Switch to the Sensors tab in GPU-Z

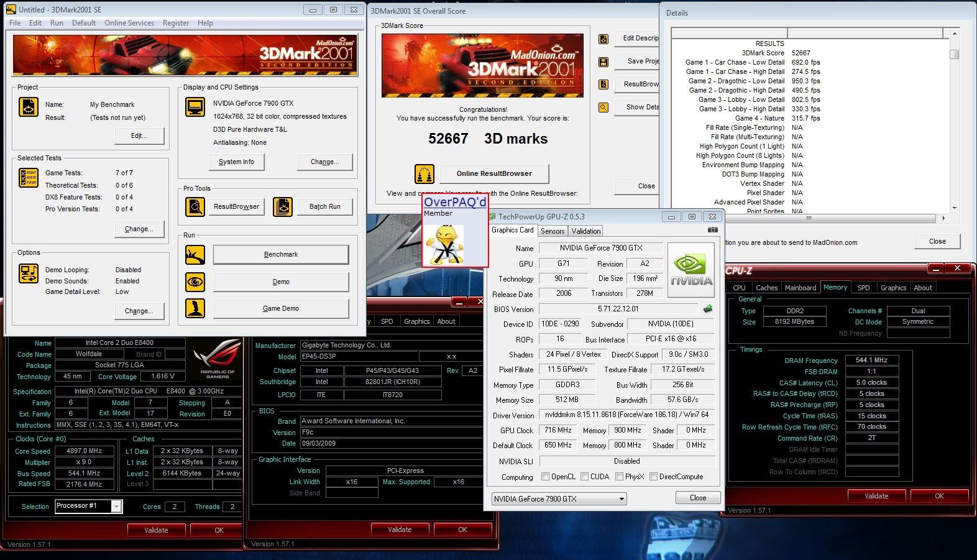click(553, 231)
